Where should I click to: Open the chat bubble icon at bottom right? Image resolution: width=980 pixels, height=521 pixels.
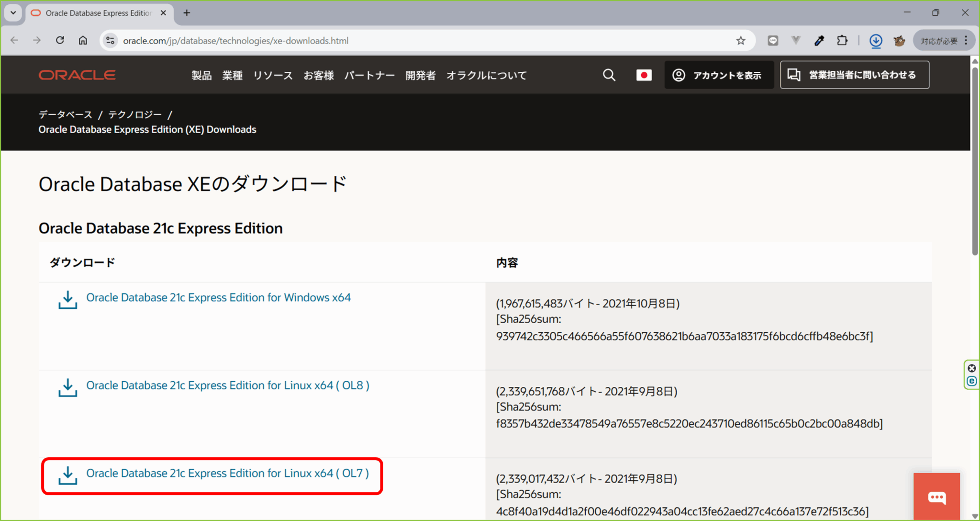click(x=936, y=497)
